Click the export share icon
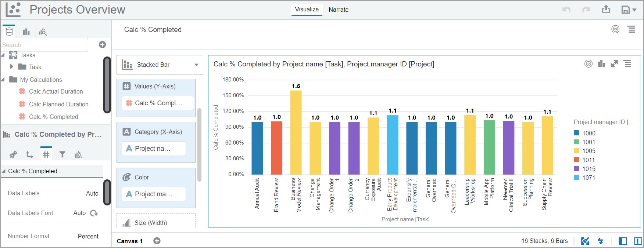Screen dimensions: 644x248 click(x=606, y=9)
